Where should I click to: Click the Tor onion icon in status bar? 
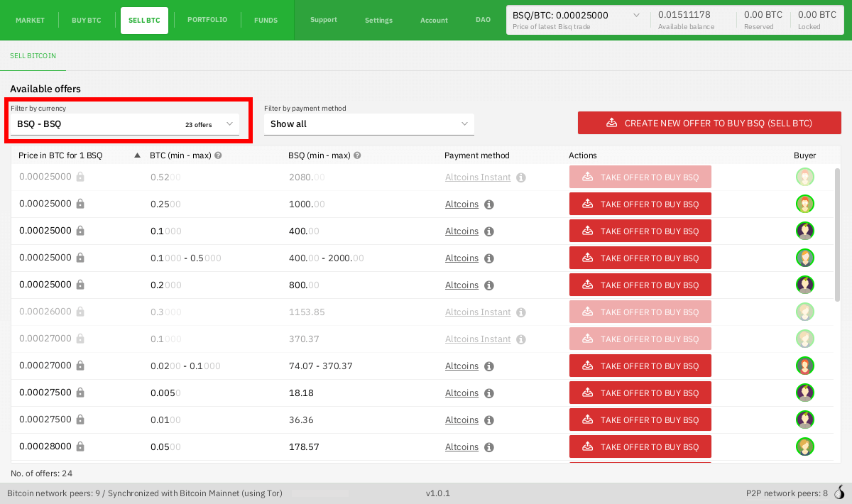point(839,493)
